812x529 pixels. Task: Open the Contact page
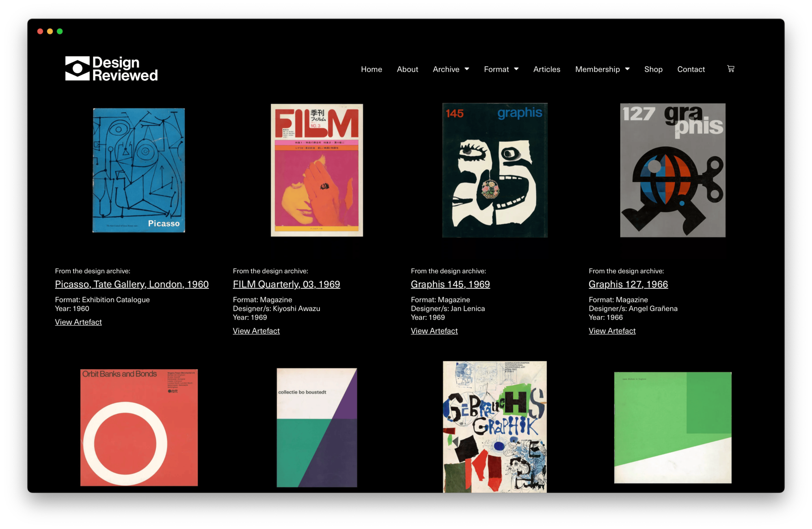click(691, 69)
